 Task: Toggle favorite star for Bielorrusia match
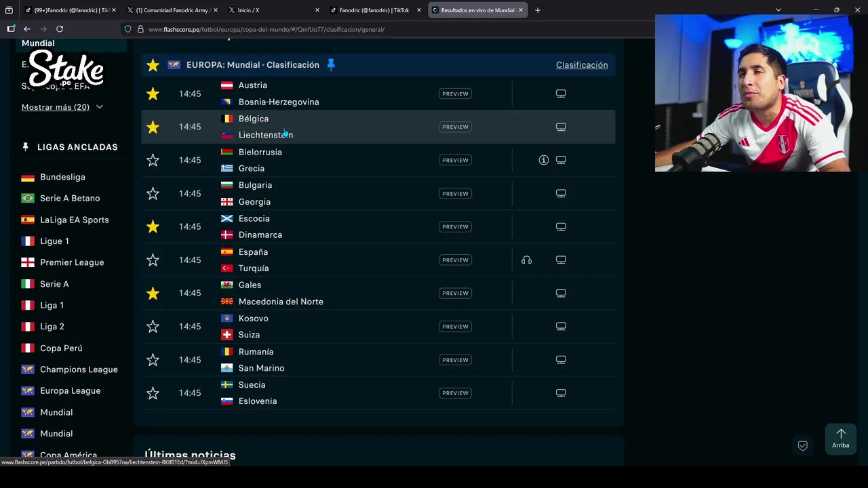[153, 160]
